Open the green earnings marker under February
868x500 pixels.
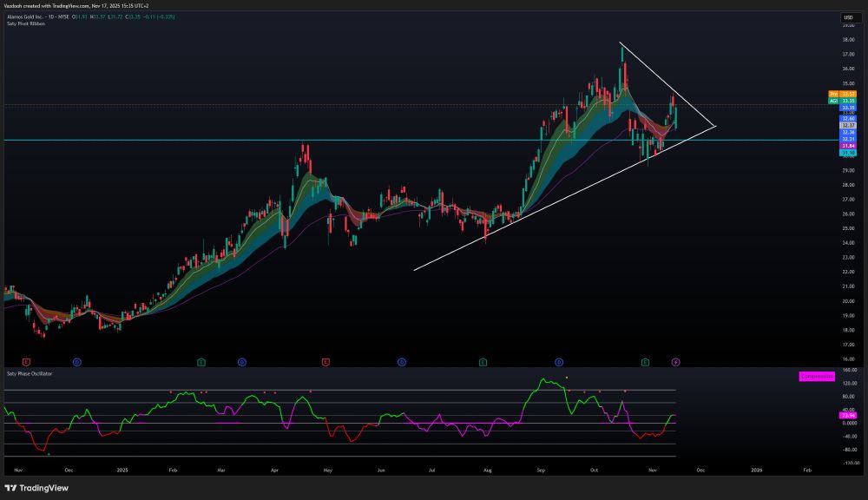click(x=201, y=362)
